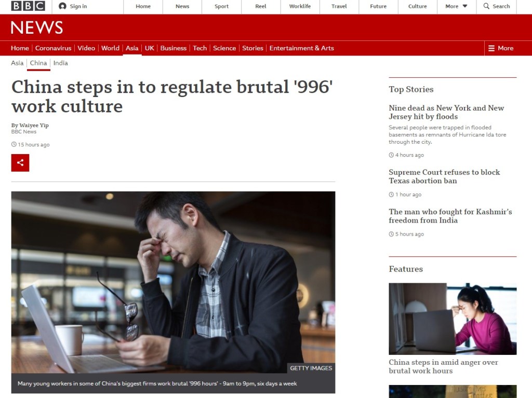Switch to the India sub-section

click(x=60, y=63)
